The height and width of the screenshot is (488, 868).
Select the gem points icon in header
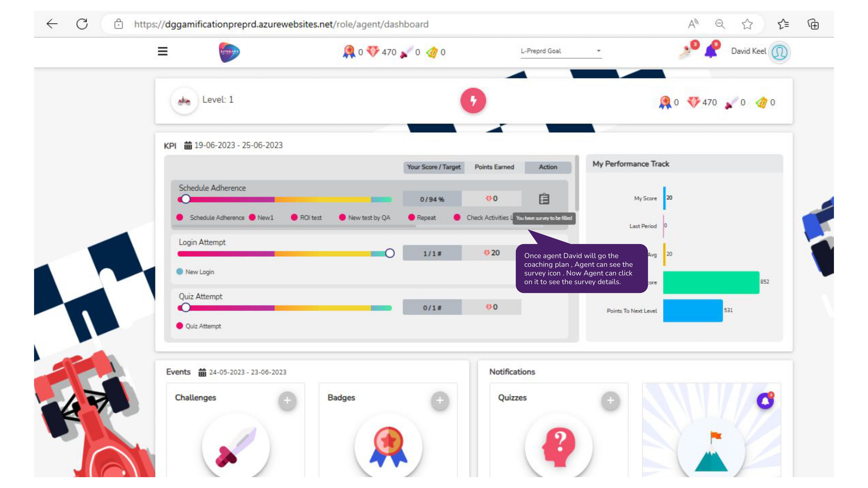[x=372, y=52]
